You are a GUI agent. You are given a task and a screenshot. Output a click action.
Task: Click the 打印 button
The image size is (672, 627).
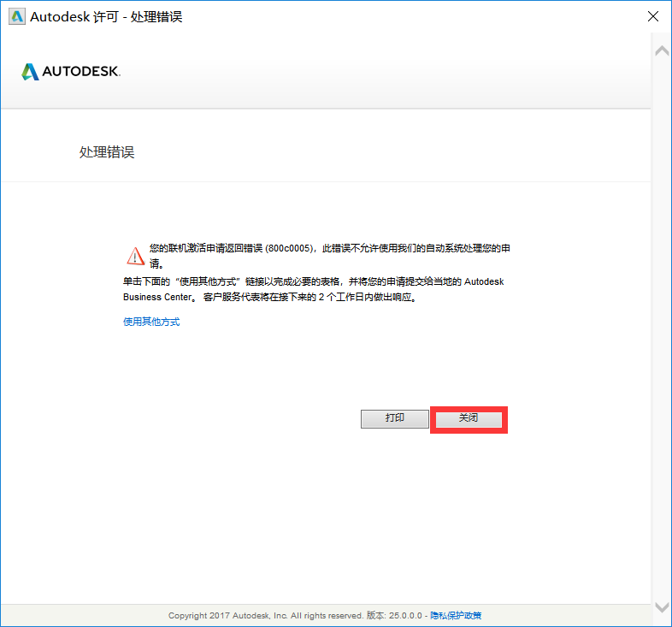tap(395, 418)
